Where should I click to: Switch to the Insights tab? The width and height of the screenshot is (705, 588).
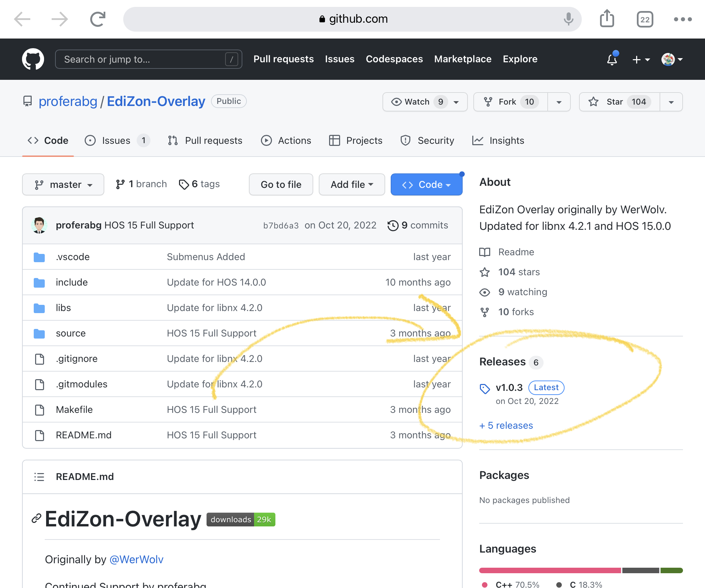498,141
